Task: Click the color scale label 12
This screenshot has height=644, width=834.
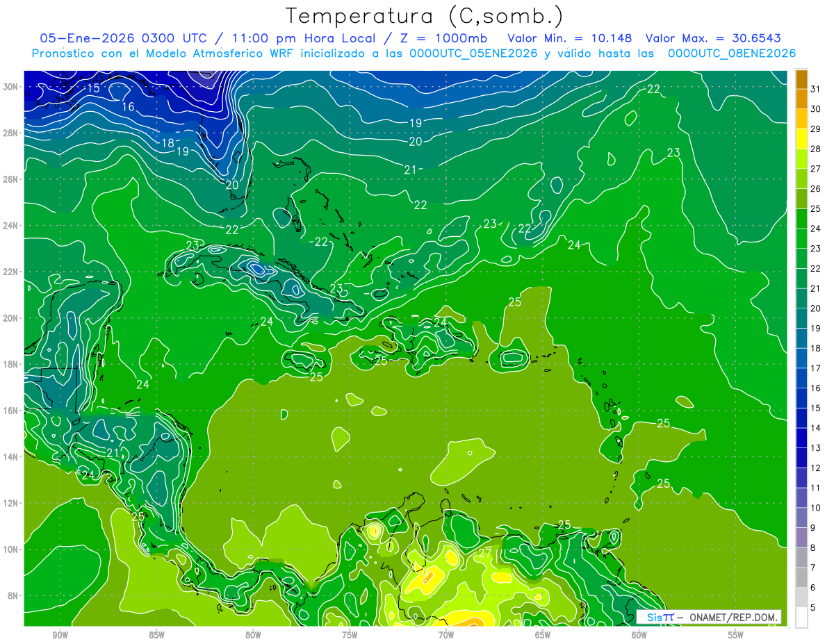Action: 816,468
